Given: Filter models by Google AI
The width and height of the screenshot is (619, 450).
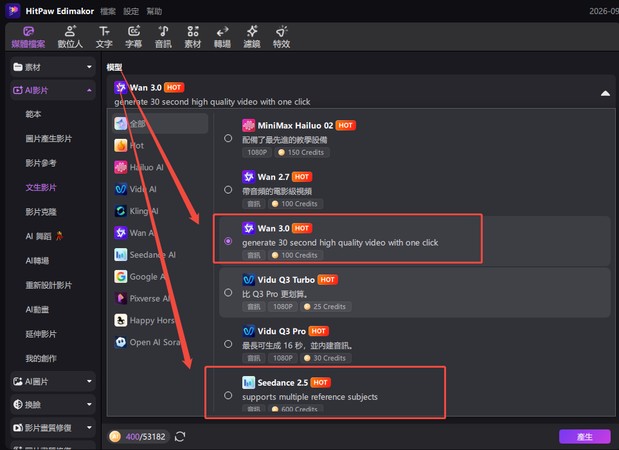Looking at the screenshot, I should (x=160, y=277).
